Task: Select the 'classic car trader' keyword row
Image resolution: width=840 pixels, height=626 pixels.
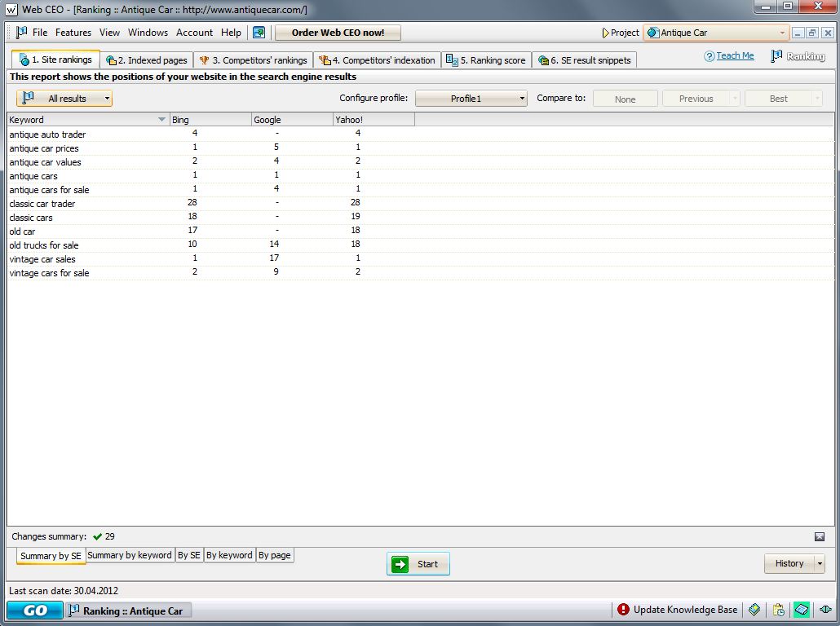Action: (421, 204)
